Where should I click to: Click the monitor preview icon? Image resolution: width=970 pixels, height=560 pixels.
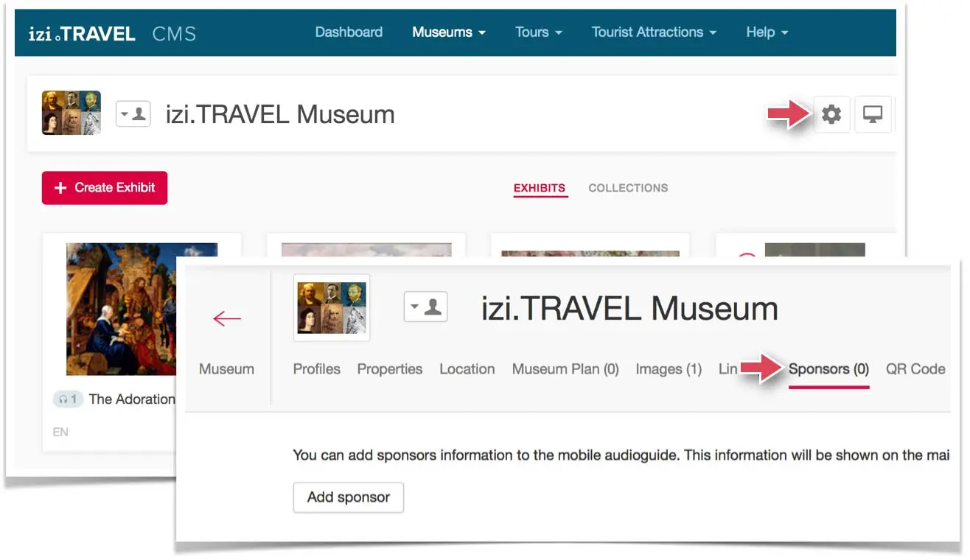[873, 114]
